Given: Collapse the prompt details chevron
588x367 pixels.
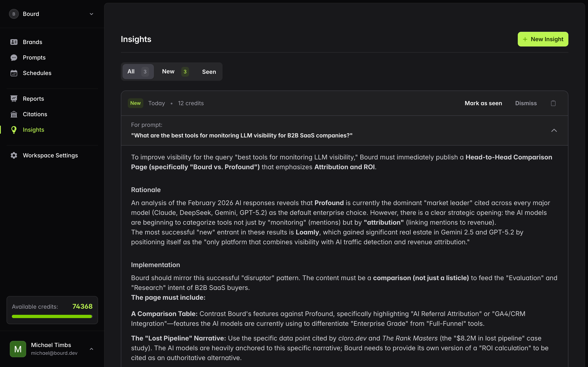Looking at the screenshot, I should 554,130.
